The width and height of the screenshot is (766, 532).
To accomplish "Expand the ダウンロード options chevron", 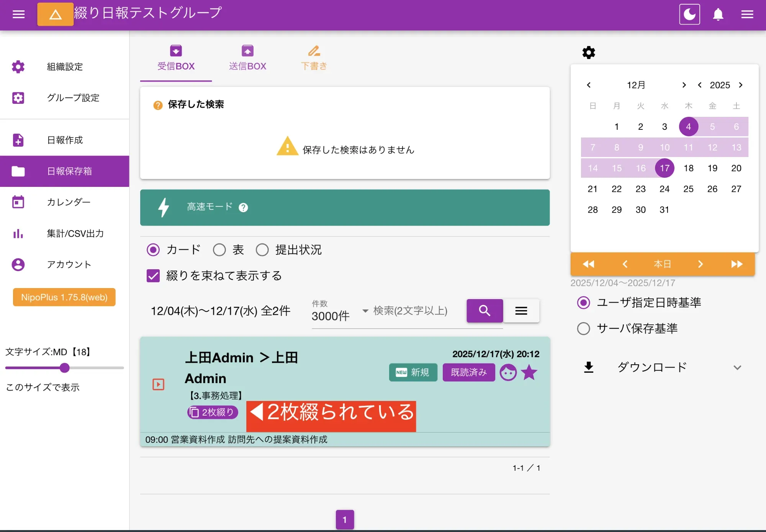I will click(738, 367).
